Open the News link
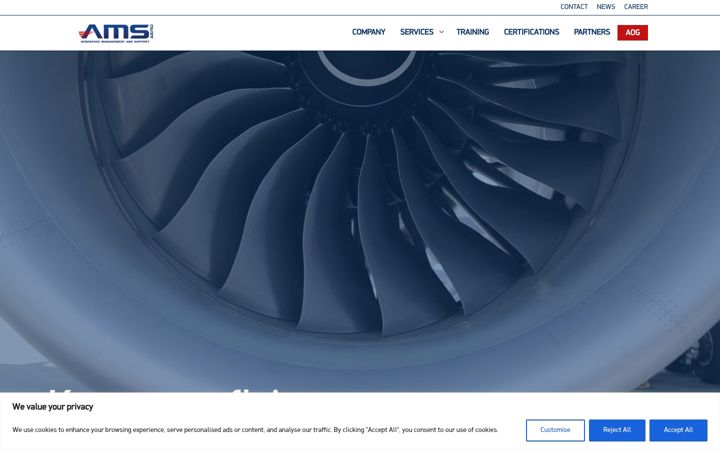This screenshot has height=450, width=720. pos(606,7)
